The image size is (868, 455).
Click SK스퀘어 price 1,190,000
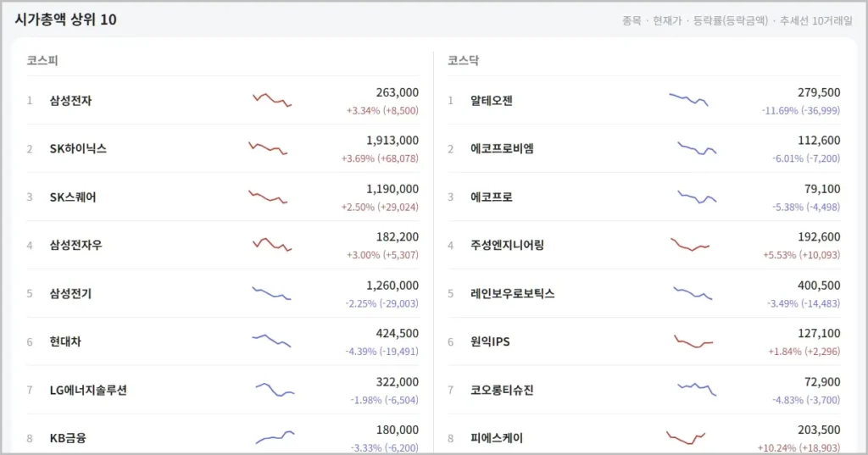click(x=392, y=189)
